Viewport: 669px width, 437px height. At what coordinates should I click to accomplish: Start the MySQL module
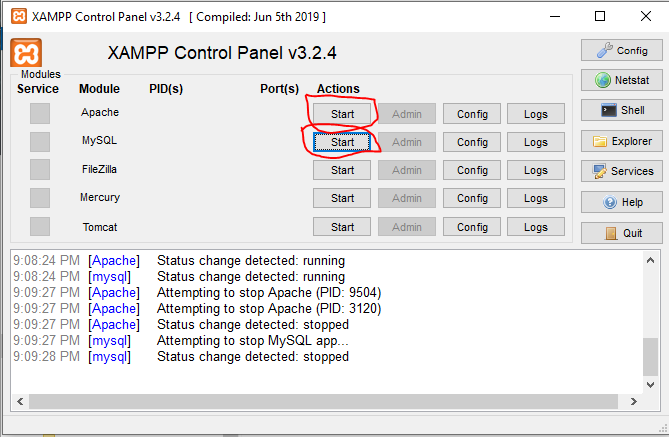(342, 142)
